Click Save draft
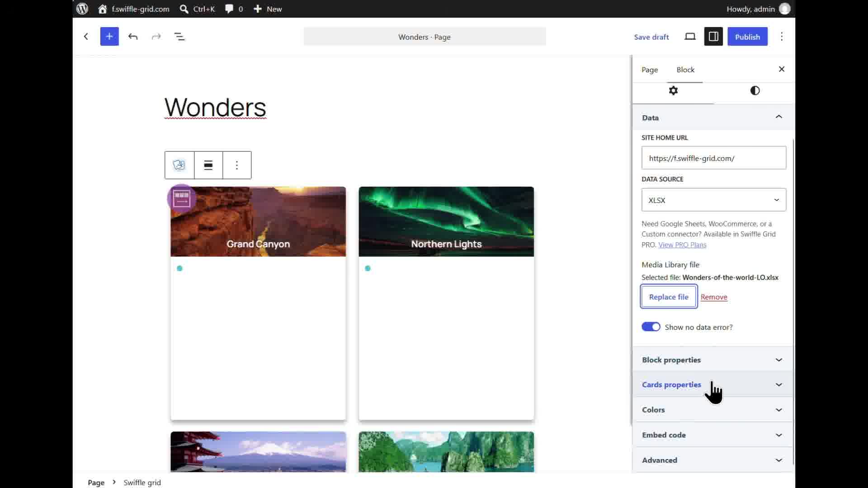 pos(651,37)
